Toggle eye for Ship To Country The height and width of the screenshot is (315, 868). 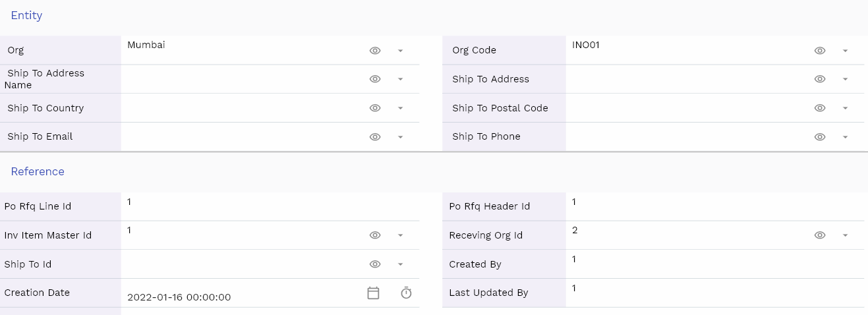pos(375,108)
